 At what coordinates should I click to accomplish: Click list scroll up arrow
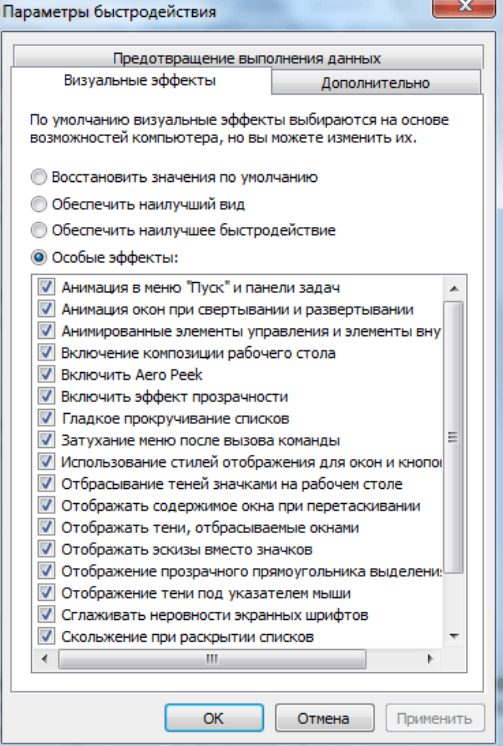point(454,288)
